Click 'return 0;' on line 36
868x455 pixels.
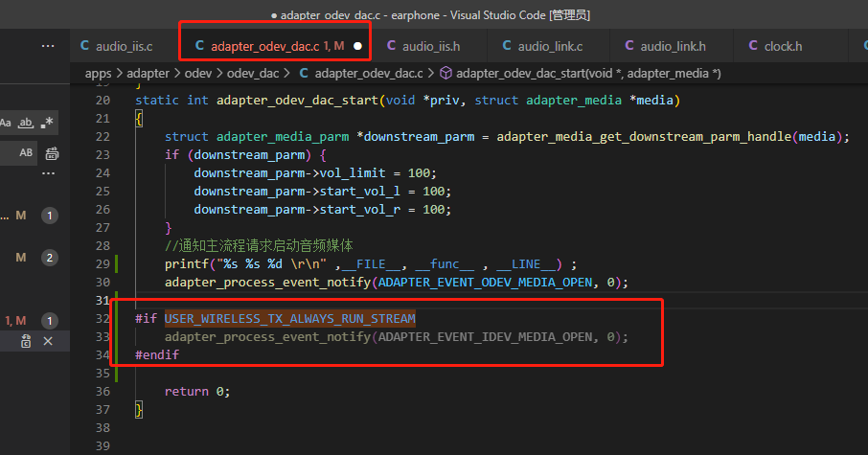[x=197, y=392]
